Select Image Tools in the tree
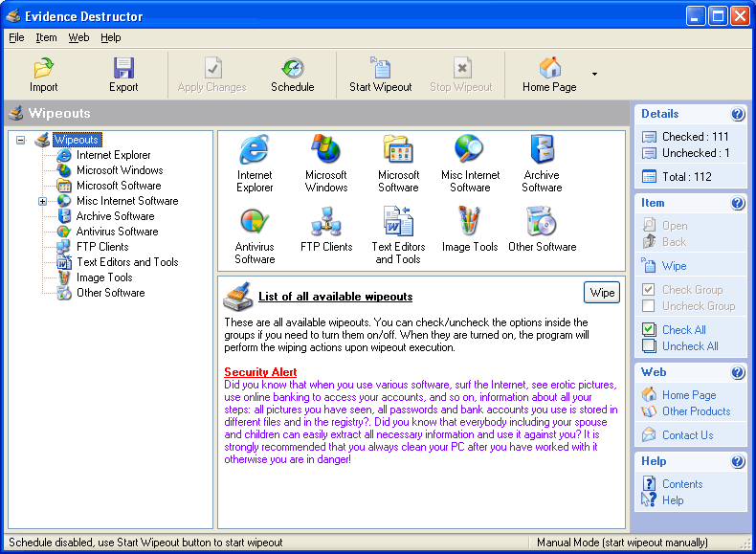Viewport: 756px width, 554px height. 104,277
